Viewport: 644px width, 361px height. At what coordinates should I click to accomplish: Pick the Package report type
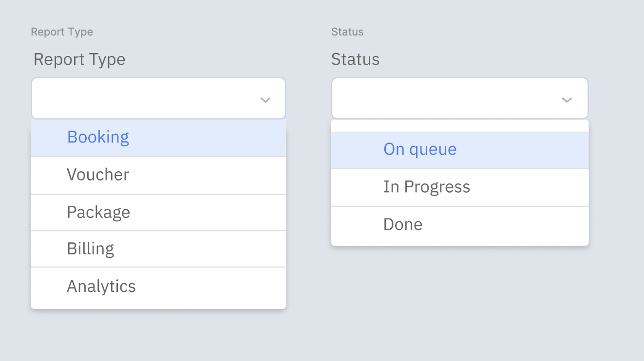click(x=98, y=213)
